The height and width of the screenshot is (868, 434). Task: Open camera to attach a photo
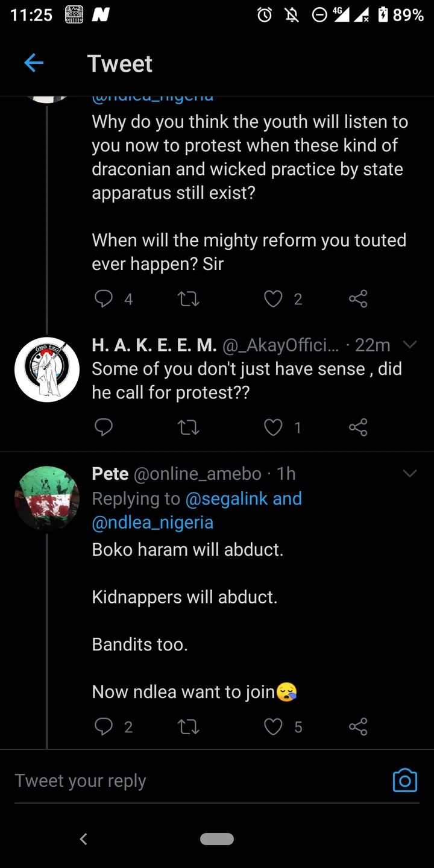click(x=404, y=780)
